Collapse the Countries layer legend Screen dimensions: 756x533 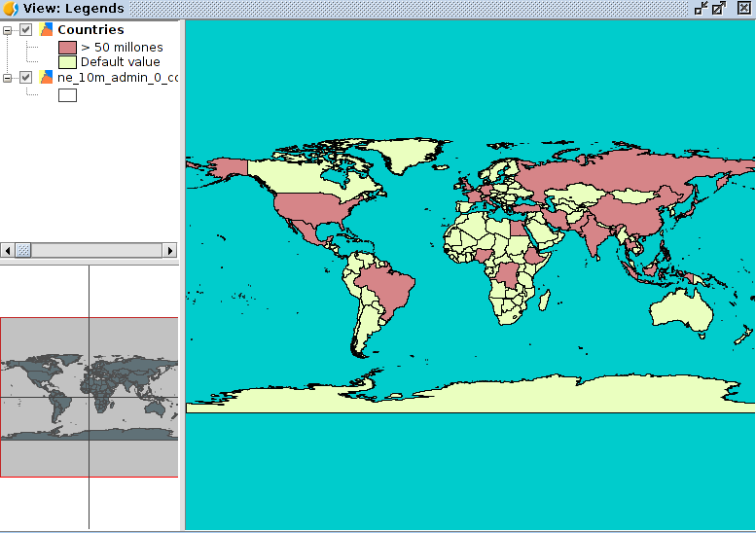coord(8,30)
